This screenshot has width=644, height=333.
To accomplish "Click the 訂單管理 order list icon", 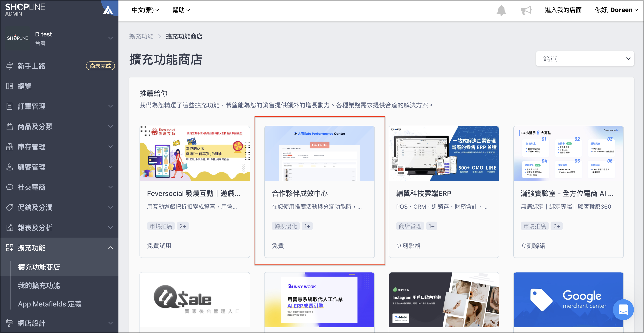I will 9,106.
